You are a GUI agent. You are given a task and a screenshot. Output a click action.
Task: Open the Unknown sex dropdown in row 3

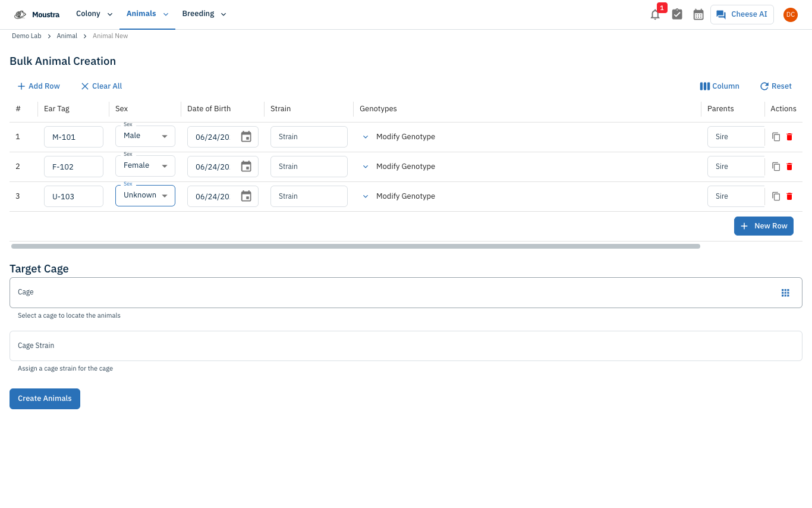click(x=145, y=196)
